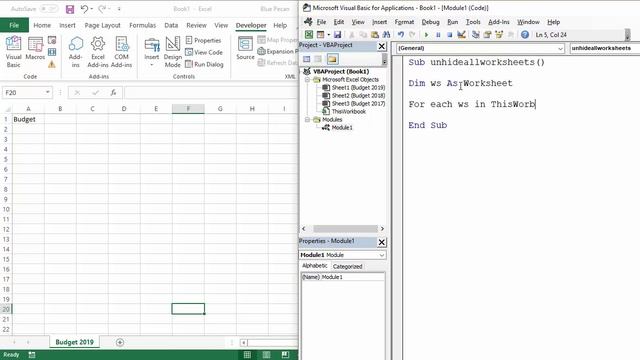Open the Debug menu in VBA
The image size is (640, 360).
click(430, 22)
